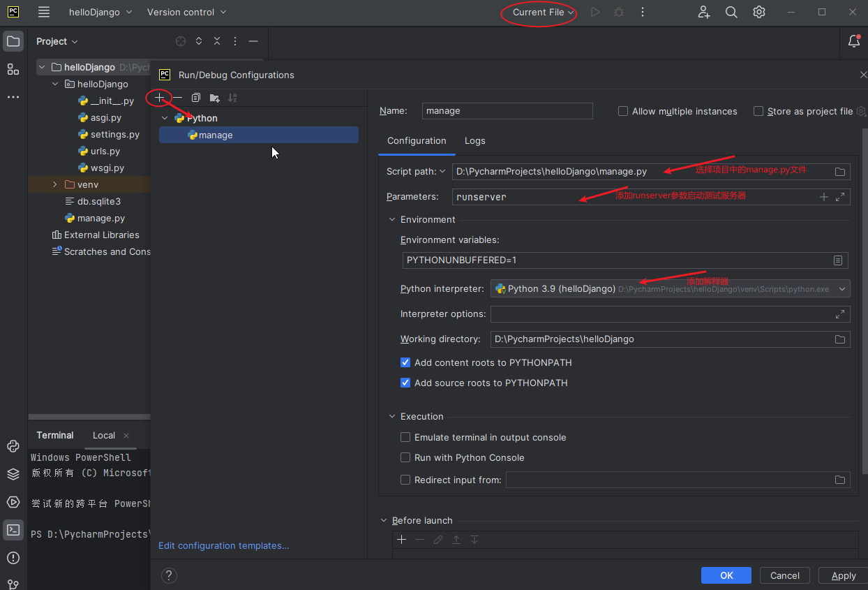Collapse the Python configurations node
Viewport: 868px width, 590px height.
[165, 118]
